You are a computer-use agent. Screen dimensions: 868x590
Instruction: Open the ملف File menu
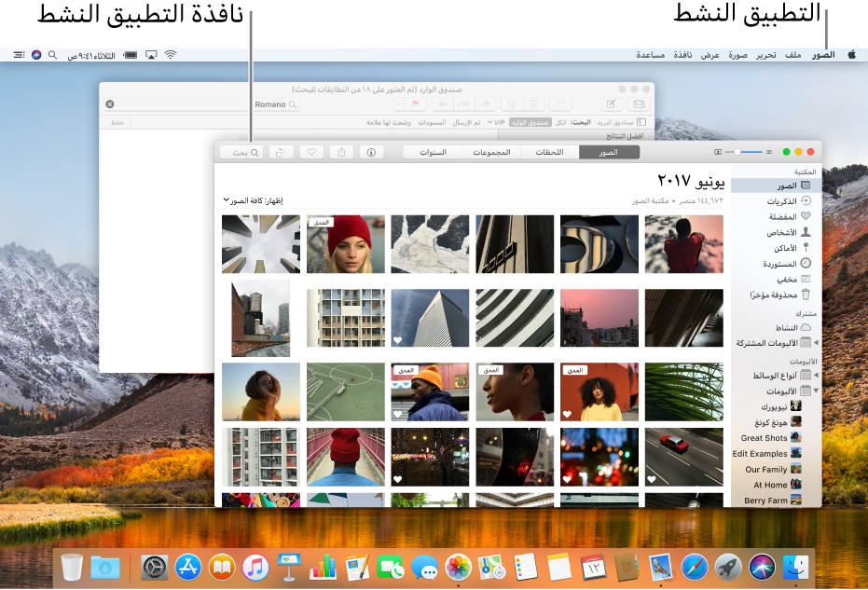pos(793,55)
